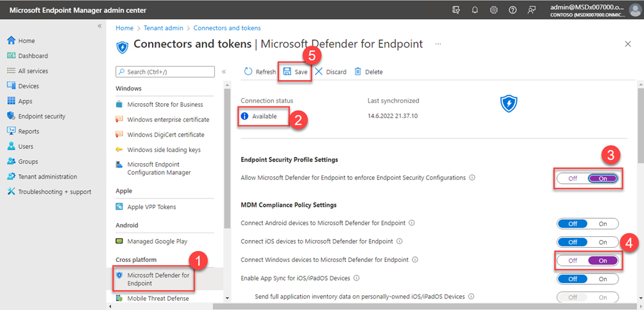The width and height of the screenshot is (644, 310).
Task: Toggle Connect Windows devices to Defender switch
Action: tap(588, 261)
